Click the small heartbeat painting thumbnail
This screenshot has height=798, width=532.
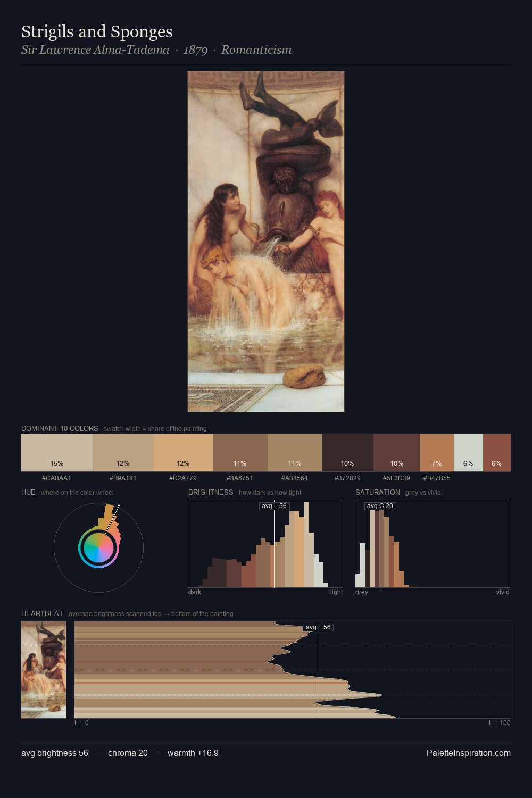click(x=44, y=670)
